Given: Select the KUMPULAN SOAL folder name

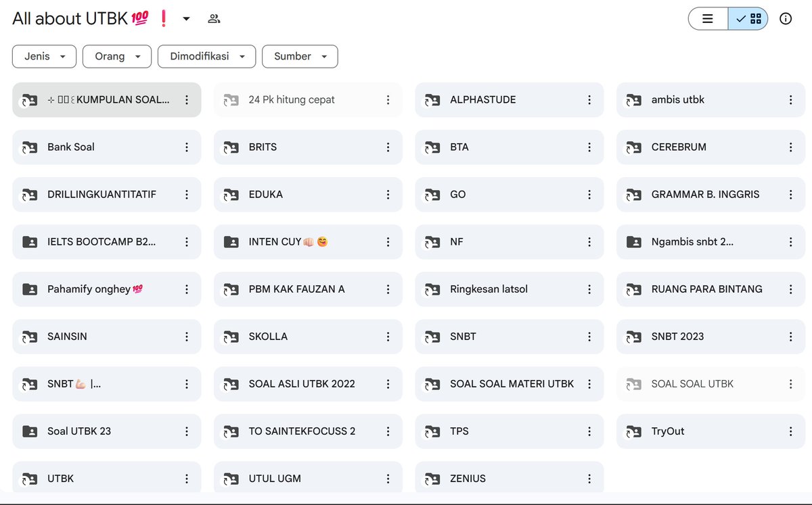Looking at the screenshot, I should tap(109, 100).
